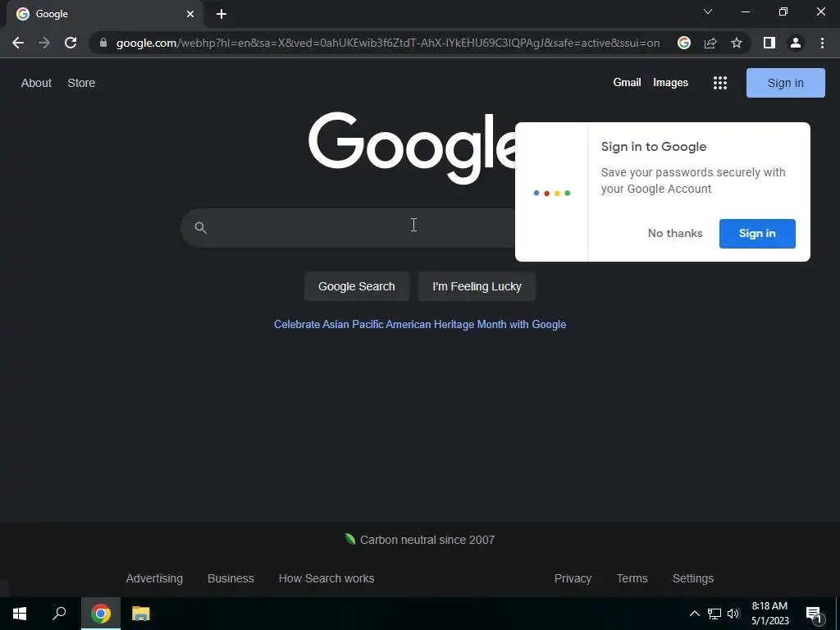
Task: Open the Store link
Action: 81,83
